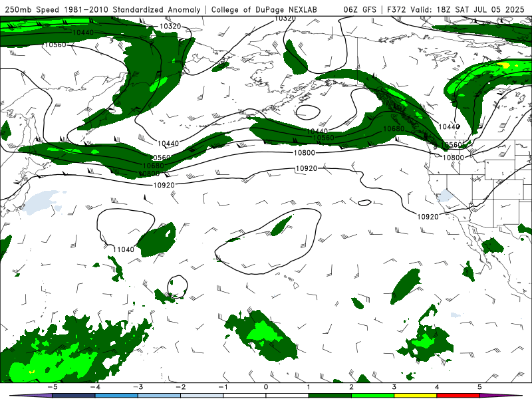Click the -4 colorbar tick label
Screen dimensions: 532x399
click(x=95, y=387)
